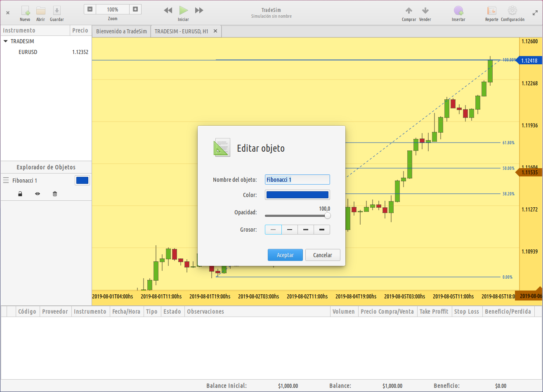The width and height of the screenshot is (543, 392).
Task: Click the Proveedor column header
Action: pyautogui.click(x=55, y=312)
